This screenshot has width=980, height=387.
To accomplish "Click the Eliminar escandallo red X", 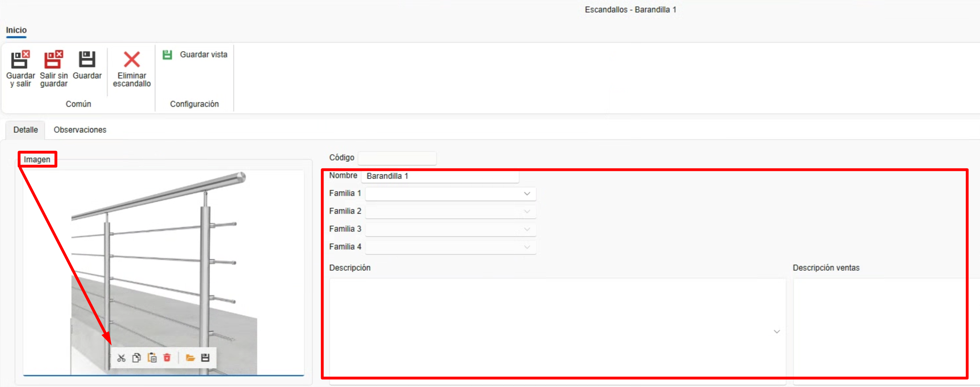I will [132, 60].
